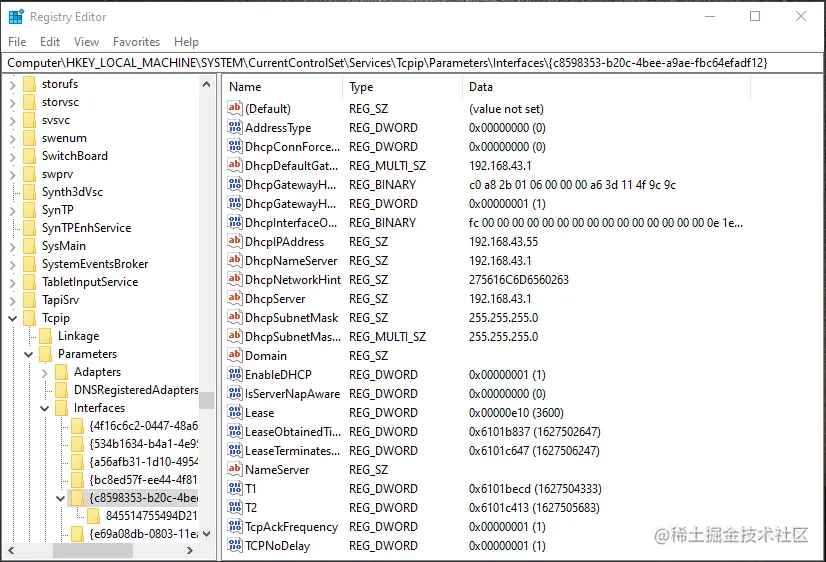Click the Linkage folder icon
The width and height of the screenshot is (826, 562).
point(45,336)
